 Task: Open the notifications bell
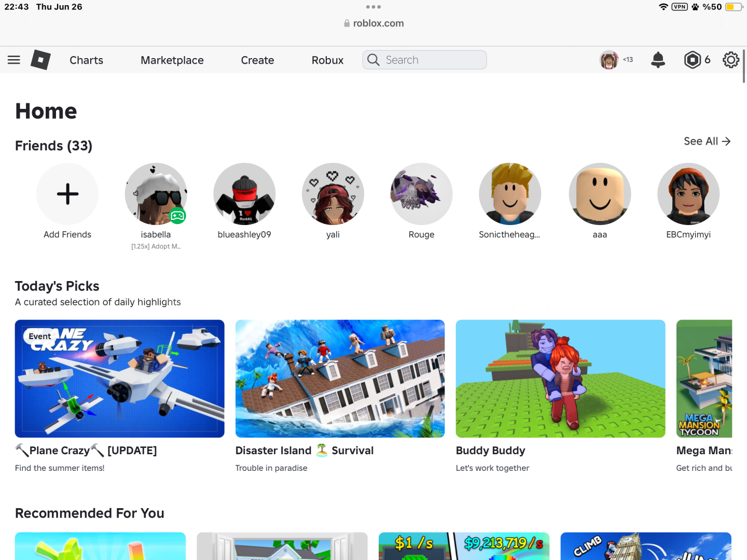tap(658, 60)
